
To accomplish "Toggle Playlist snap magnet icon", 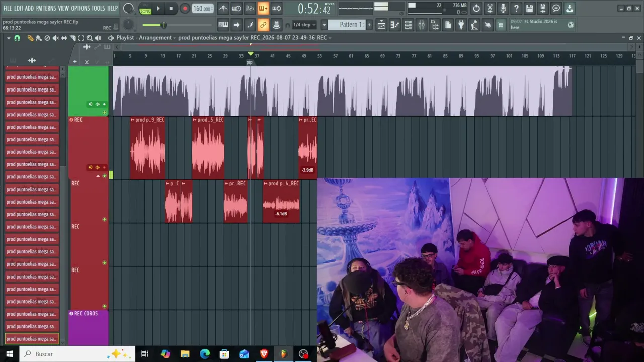I will pos(17,38).
